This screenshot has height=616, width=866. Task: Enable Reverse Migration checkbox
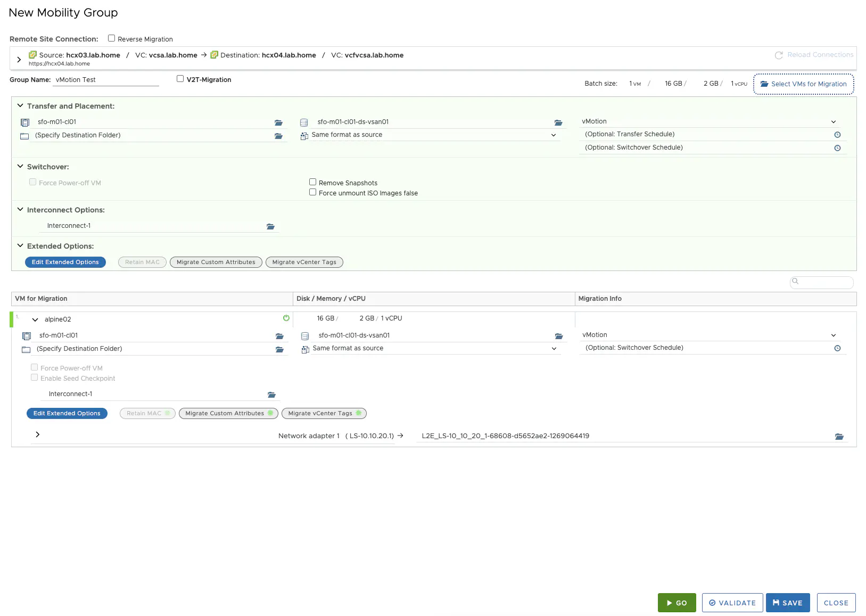(x=111, y=38)
